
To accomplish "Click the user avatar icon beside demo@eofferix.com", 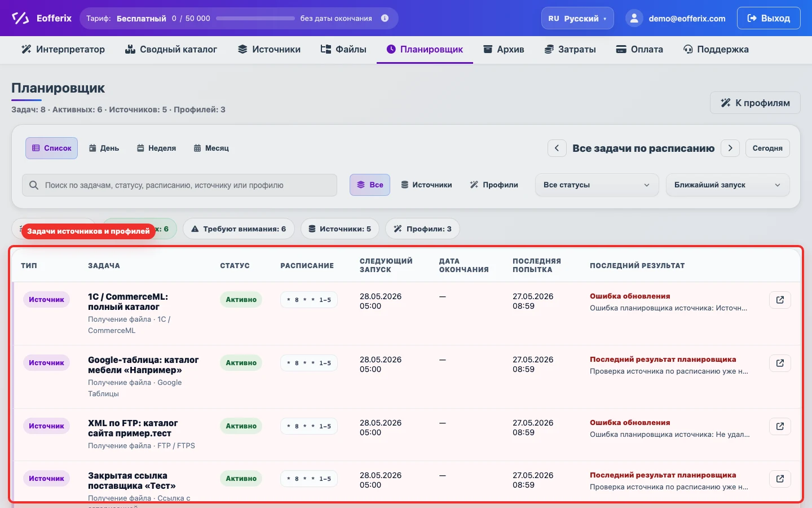I will tap(634, 18).
